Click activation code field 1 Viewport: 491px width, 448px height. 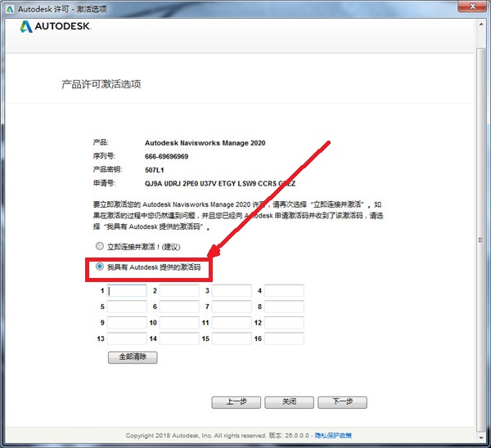(x=127, y=291)
